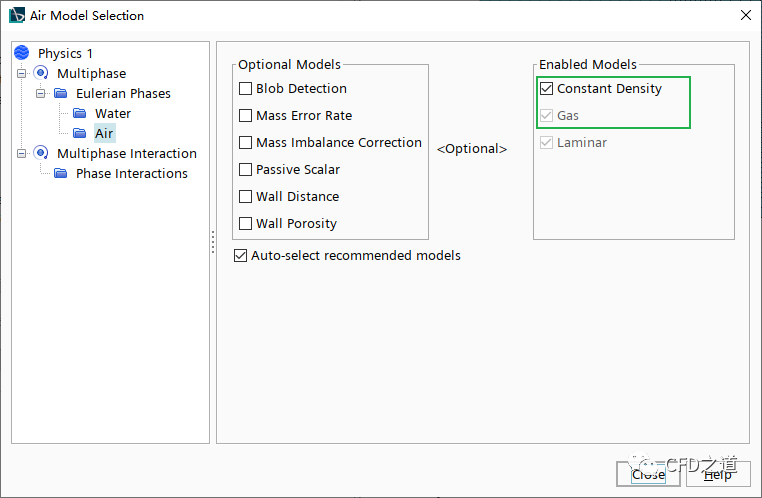Click the Eulerian Phases folder icon
This screenshot has width=762, height=498.
coord(61,93)
